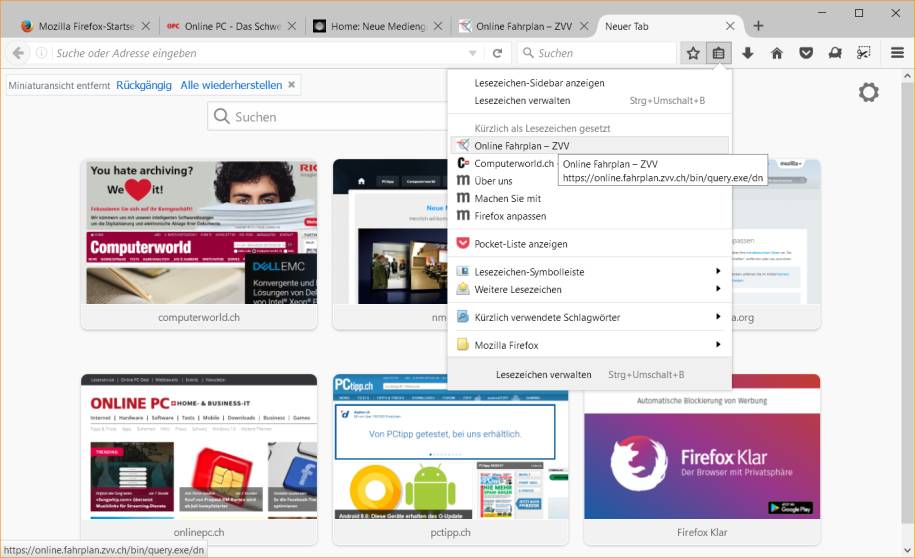Click site info icon in address bar

point(41,53)
